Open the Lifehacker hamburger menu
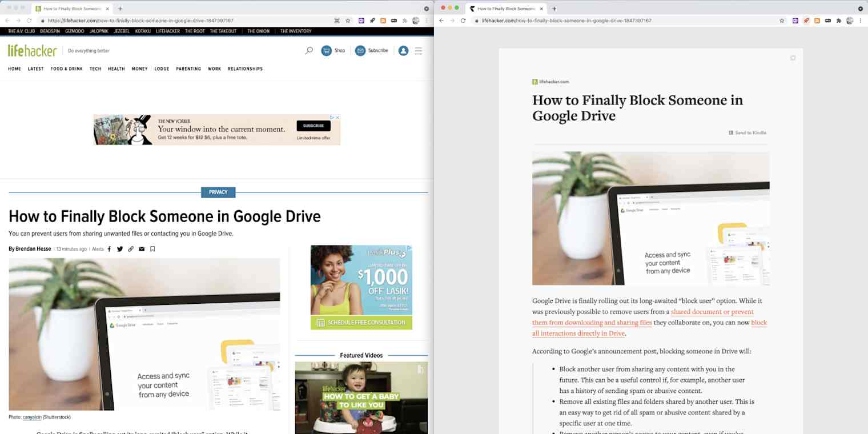Screen dimensions: 868x434 (x=419, y=50)
